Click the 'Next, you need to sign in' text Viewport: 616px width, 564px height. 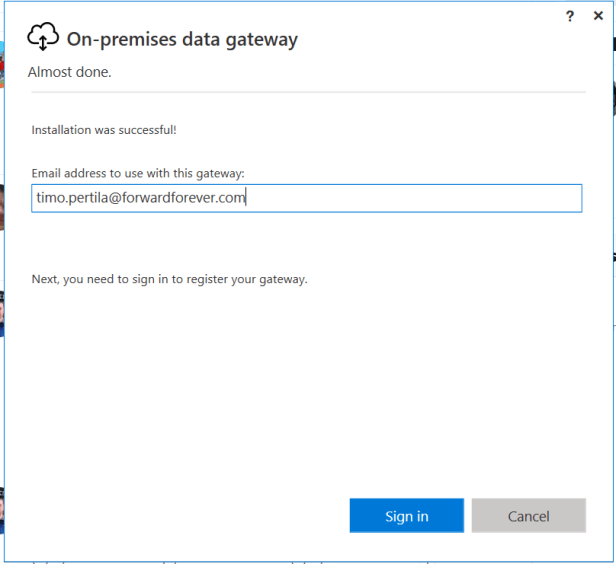pyautogui.click(x=169, y=279)
